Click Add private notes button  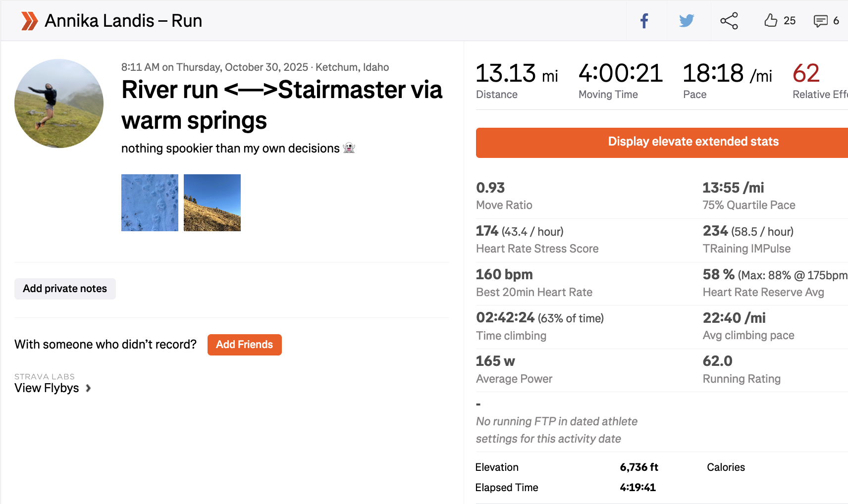point(65,289)
